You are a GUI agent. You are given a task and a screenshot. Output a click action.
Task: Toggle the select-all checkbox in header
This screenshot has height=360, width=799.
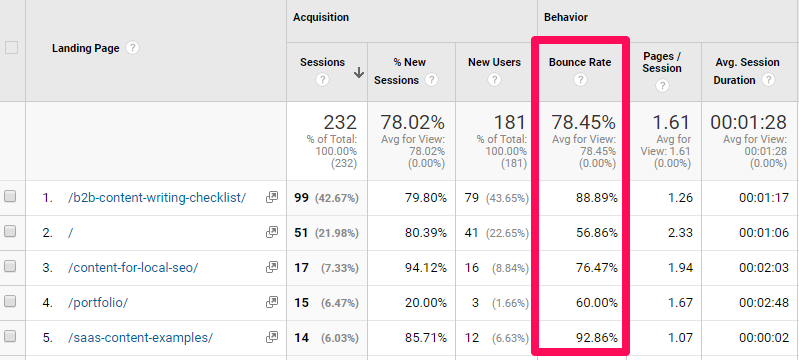click(11, 48)
